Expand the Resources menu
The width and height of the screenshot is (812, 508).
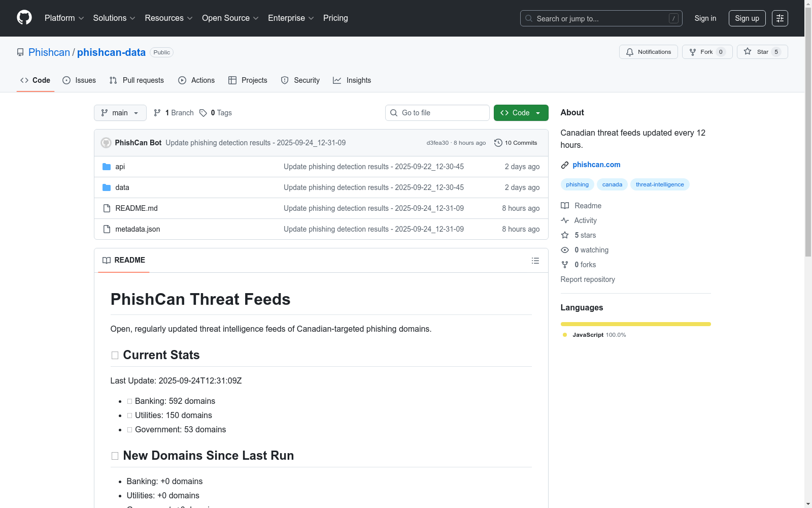[169, 18]
